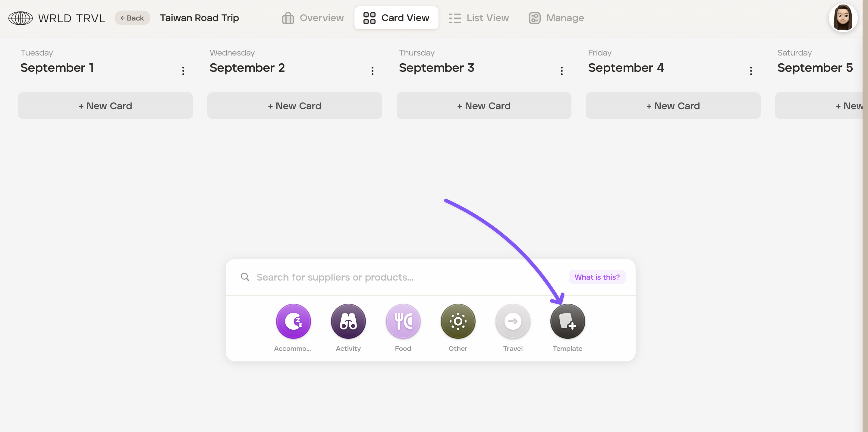Open the Manage tab
The width and height of the screenshot is (868, 432).
(556, 18)
